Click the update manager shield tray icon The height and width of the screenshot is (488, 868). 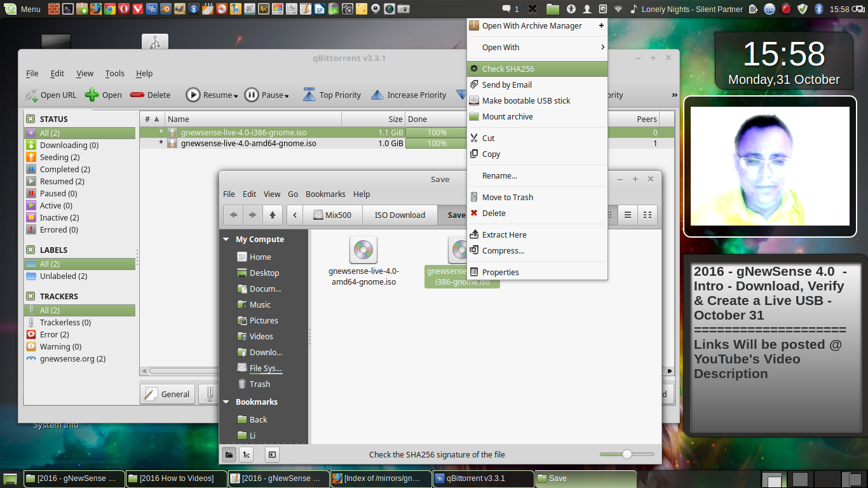pos(803,9)
